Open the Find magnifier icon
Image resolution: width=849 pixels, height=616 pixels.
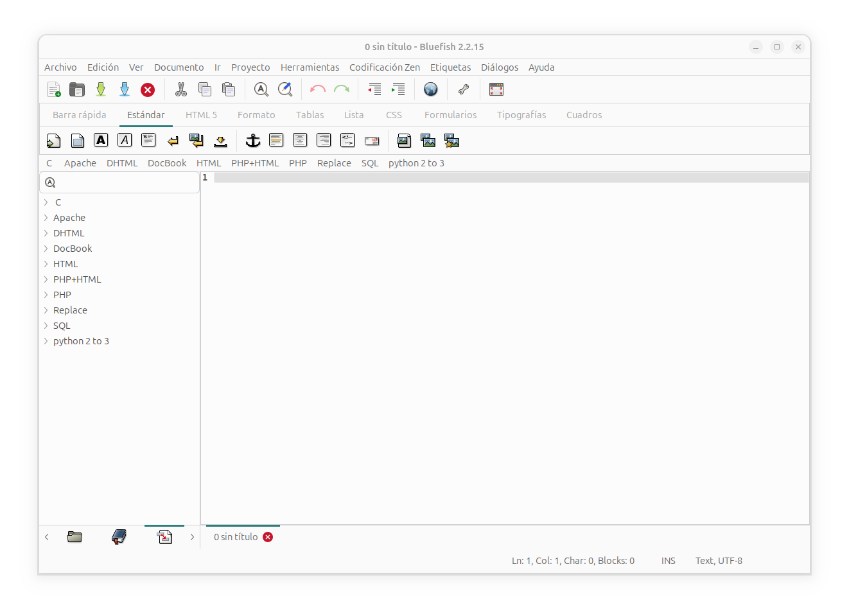(x=261, y=89)
